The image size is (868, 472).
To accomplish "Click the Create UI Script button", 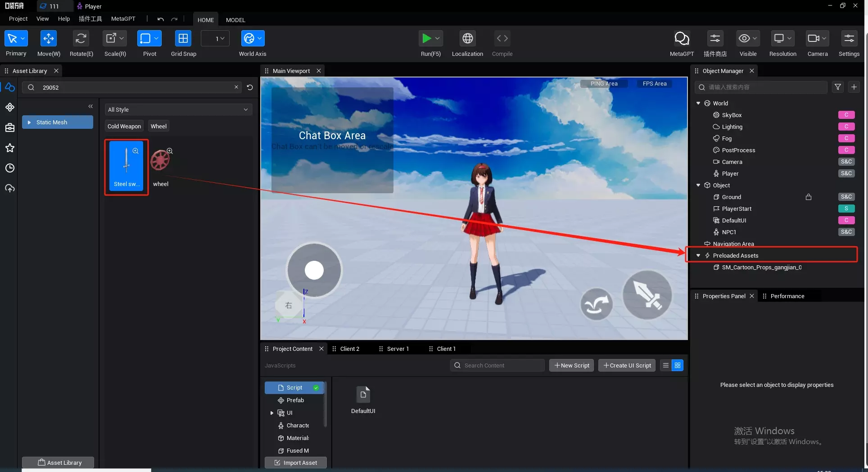I will point(627,365).
